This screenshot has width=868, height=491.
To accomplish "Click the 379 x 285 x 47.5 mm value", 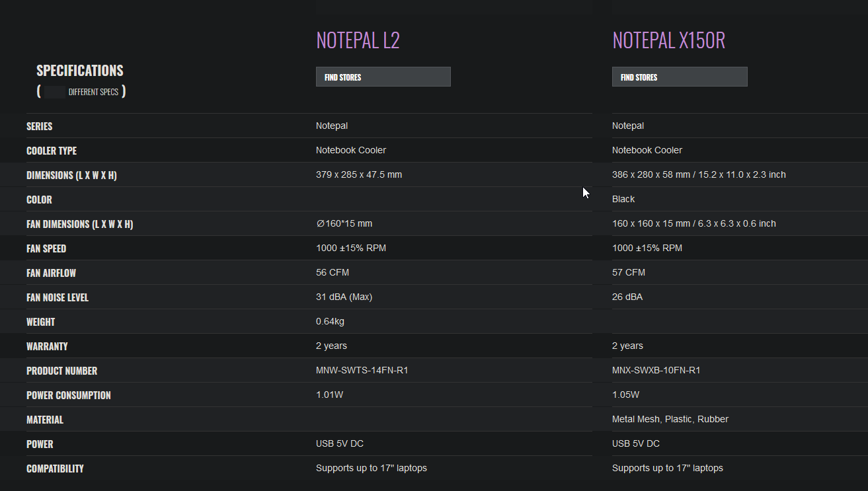I will [359, 174].
